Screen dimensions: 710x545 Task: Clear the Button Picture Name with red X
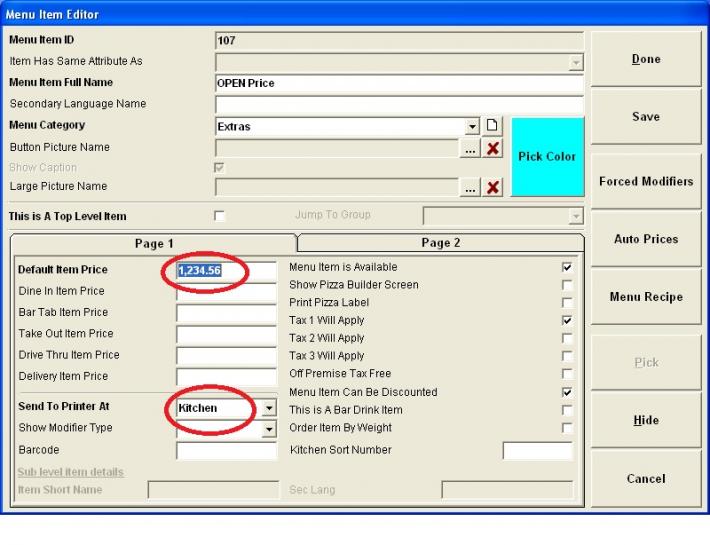(492, 148)
